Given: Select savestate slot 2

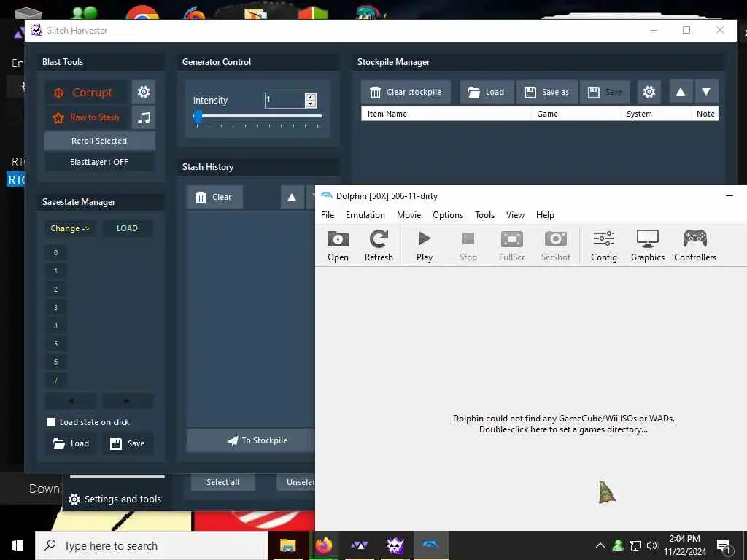Looking at the screenshot, I should [x=55, y=289].
